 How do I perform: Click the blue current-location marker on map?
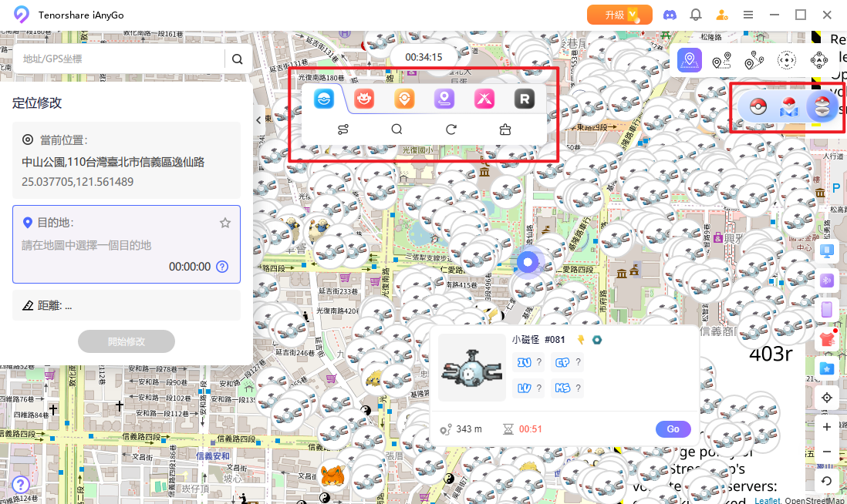click(x=528, y=263)
